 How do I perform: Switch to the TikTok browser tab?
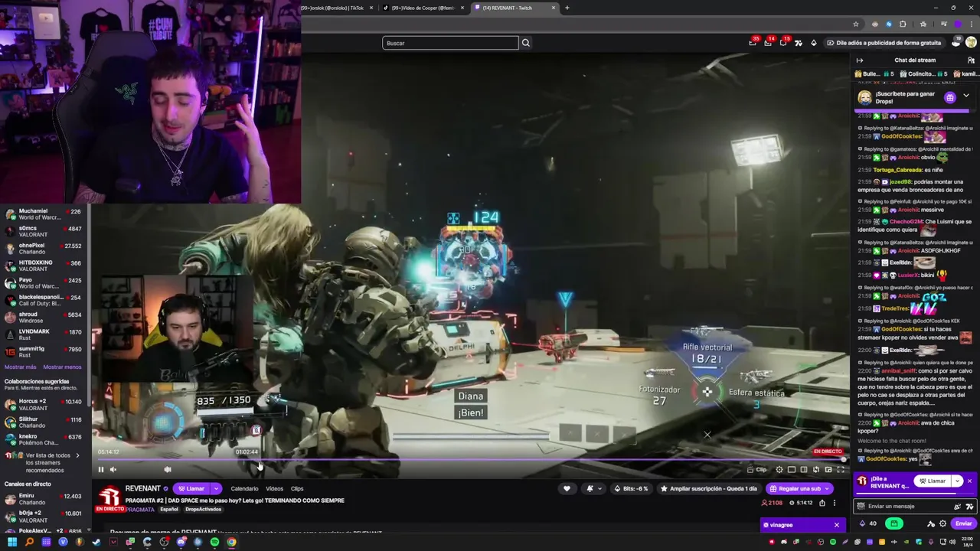pos(338,8)
